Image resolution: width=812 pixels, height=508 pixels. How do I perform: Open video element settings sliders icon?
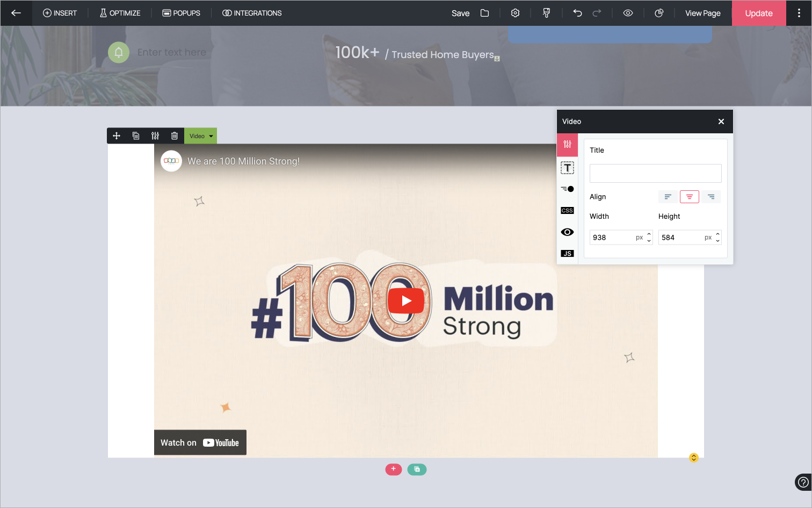(x=155, y=136)
